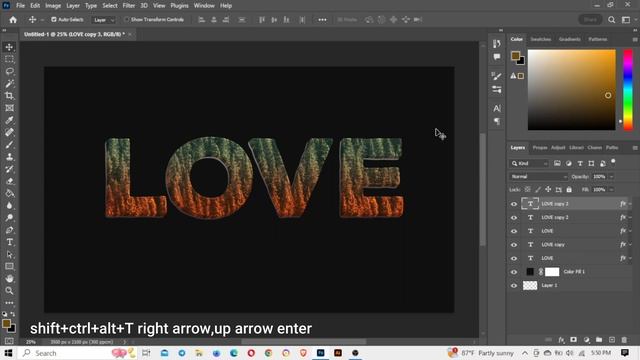Delete layer with the trash button
Viewport: 640px width, 360px height.
[624, 340]
